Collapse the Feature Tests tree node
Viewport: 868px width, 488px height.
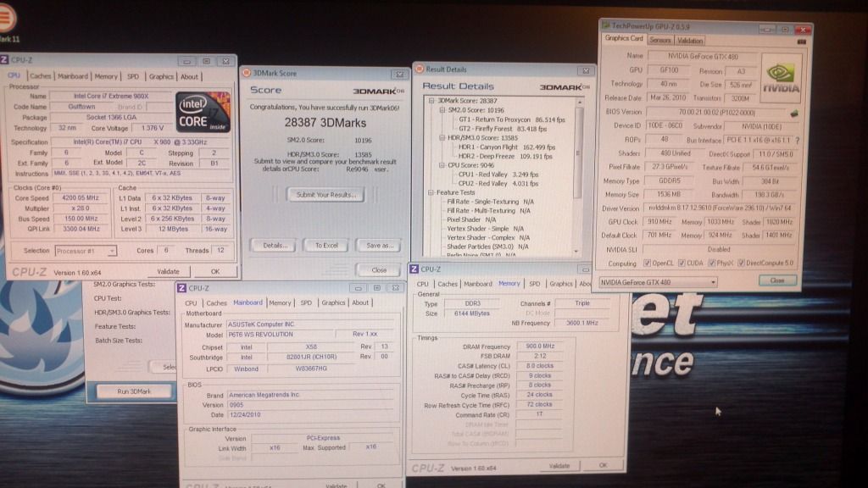[431, 192]
